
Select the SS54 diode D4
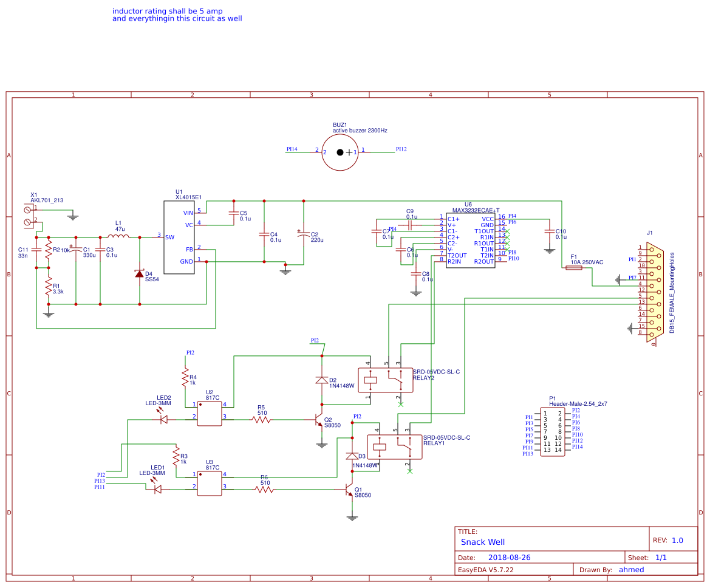(140, 273)
